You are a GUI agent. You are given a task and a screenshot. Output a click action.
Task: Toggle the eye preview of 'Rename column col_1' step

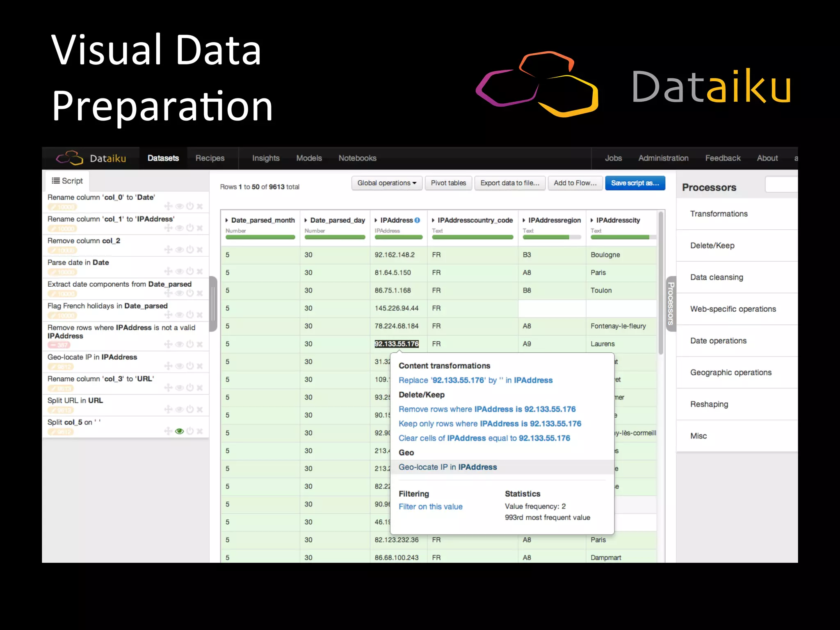click(x=179, y=228)
